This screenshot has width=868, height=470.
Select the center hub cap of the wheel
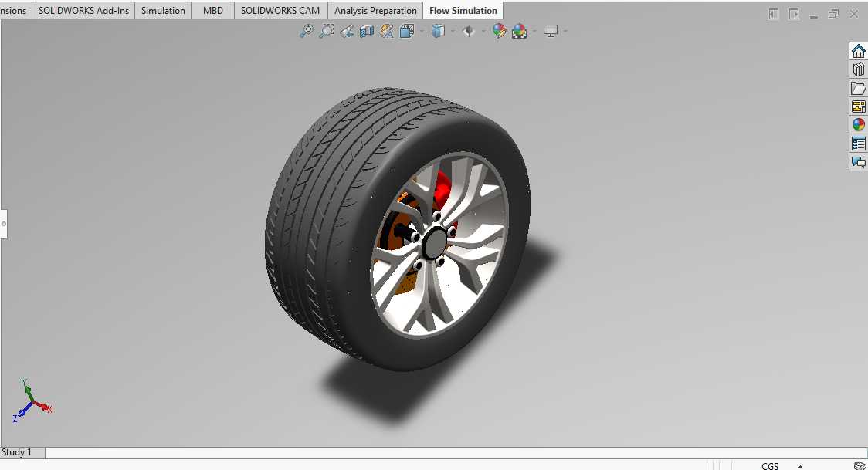pos(436,242)
